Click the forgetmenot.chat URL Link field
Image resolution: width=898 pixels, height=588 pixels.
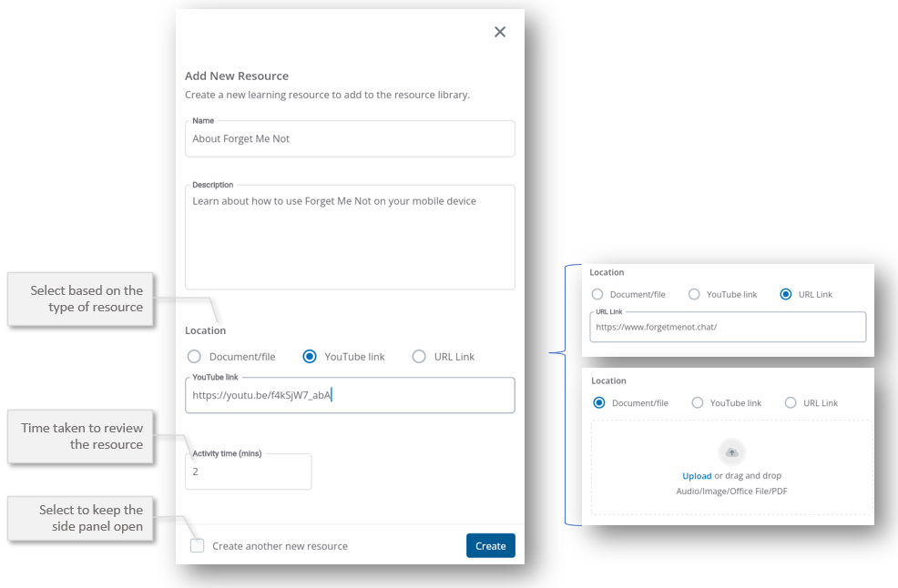coord(728,327)
